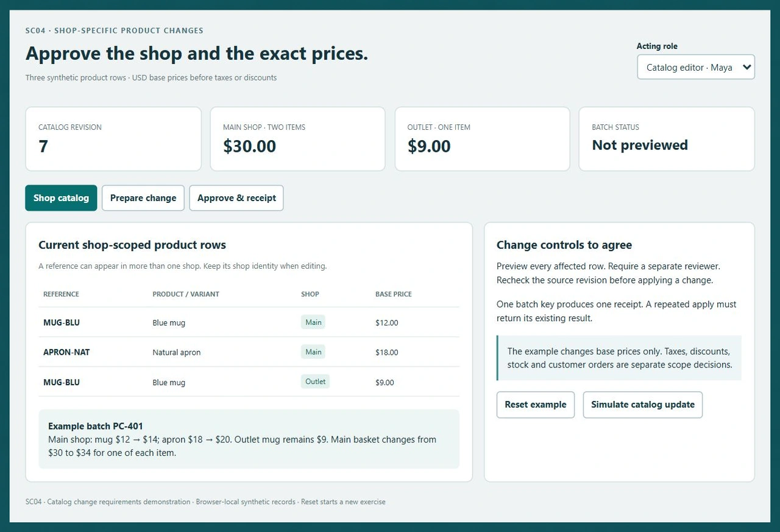Click the Reset example button
Image resolution: width=780 pixels, height=532 pixels.
pos(536,405)
